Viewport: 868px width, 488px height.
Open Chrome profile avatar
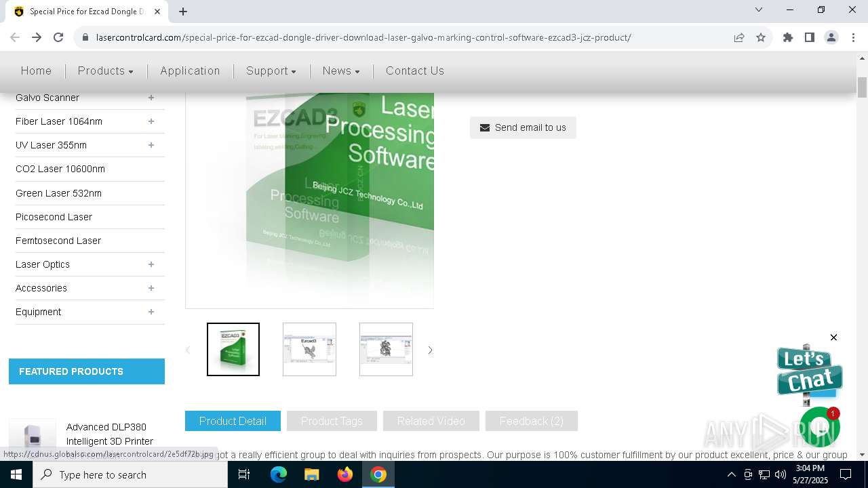click(x=831, y=37)
